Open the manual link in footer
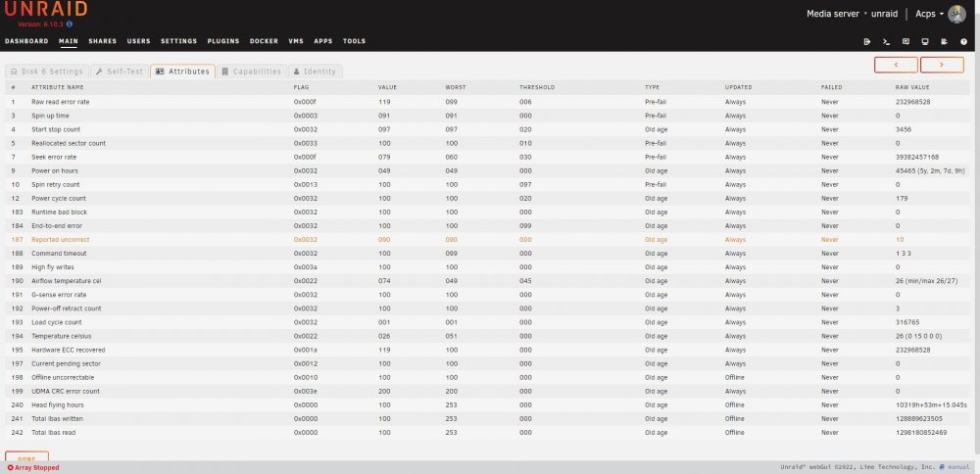 (958, 467)
